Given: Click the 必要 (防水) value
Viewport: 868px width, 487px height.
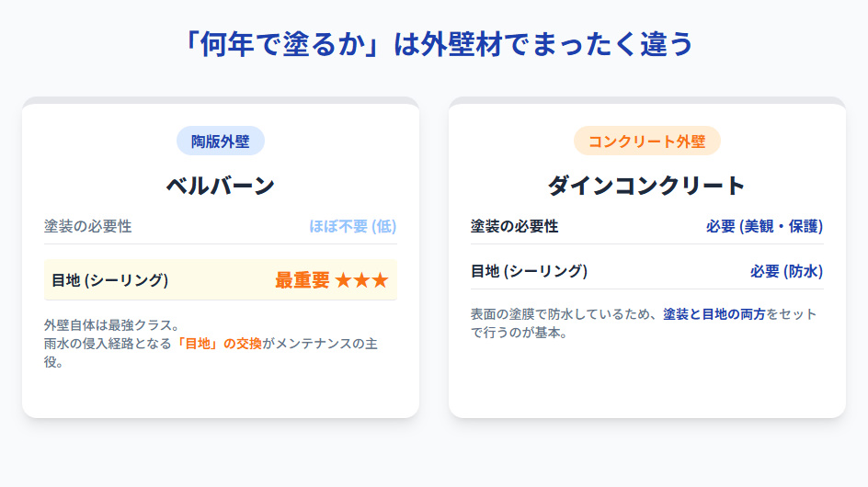Looking at the screenshot, I should [786, 271].
